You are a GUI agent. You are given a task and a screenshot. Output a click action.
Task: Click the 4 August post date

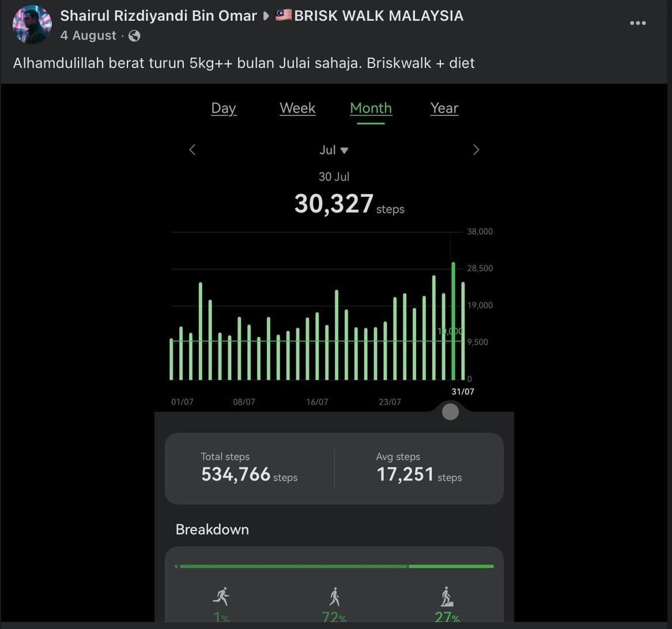[88, 36]
